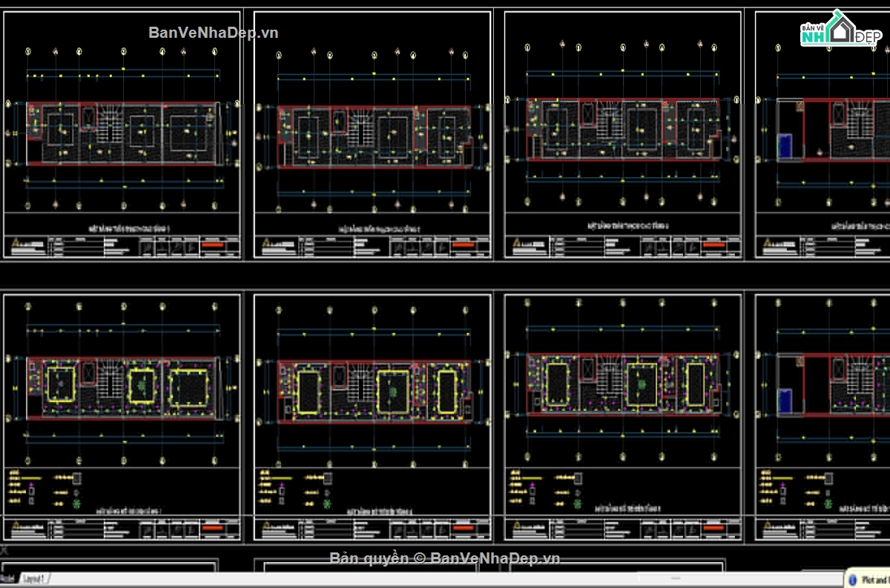The height and width of the screenshot is (588, 890).
Task: Close the command line with the X icon
Action: coord(4,550)
